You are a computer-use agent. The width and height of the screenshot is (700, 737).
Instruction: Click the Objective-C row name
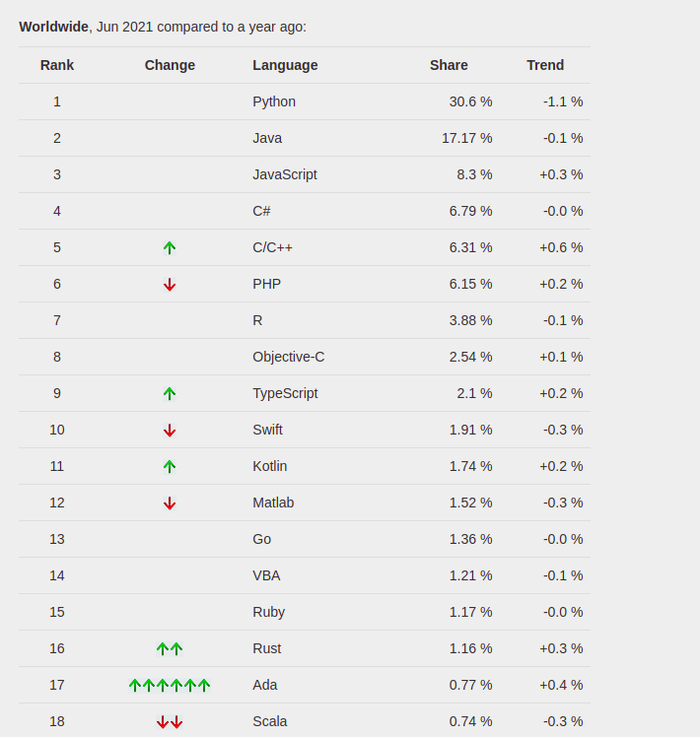tap(288, 357)
